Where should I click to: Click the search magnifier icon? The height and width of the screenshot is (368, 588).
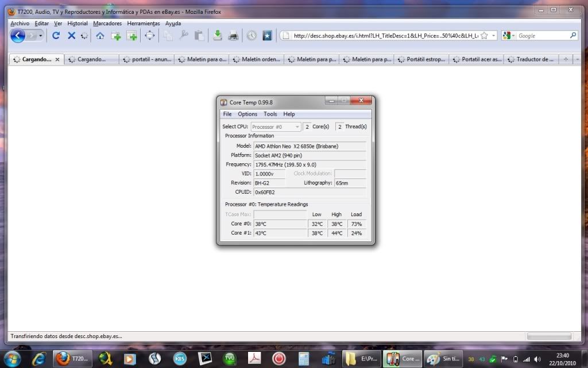click(572, 35)
